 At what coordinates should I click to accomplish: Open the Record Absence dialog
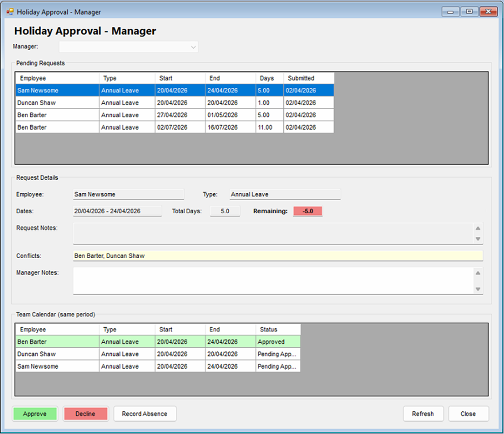[145, 413]
